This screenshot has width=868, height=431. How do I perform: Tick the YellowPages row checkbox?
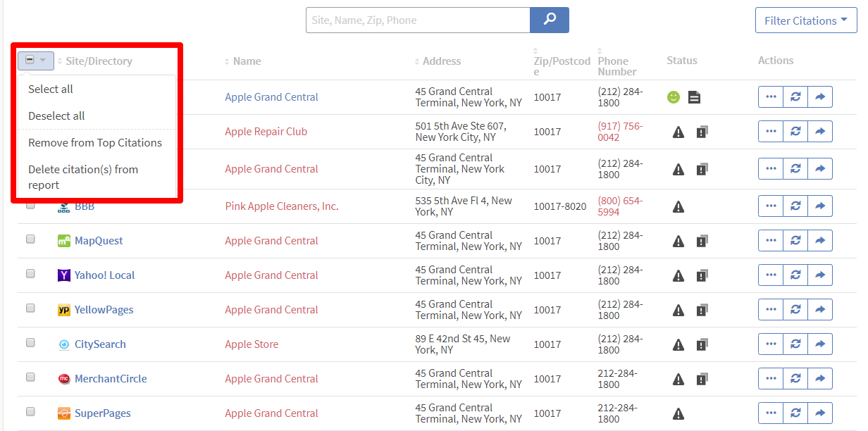(x=30, y=308)
